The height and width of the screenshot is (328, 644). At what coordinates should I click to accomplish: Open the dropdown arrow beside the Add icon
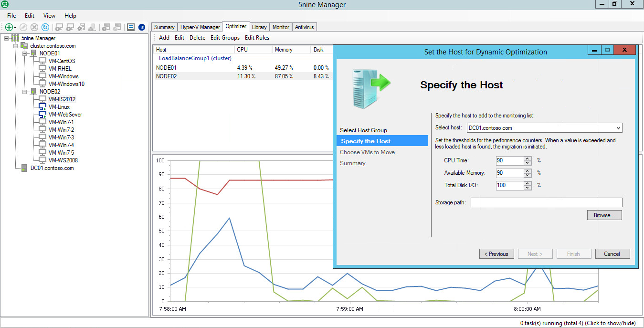tap(15, 28)
